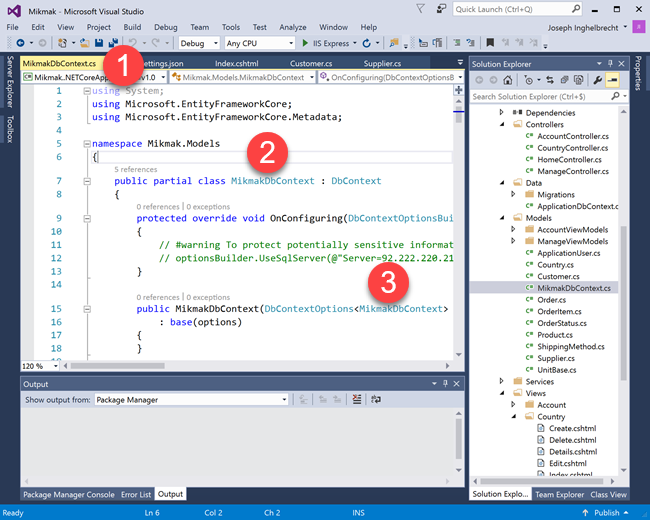Open the File menu

pyautogui.click(x=12, y=27)
